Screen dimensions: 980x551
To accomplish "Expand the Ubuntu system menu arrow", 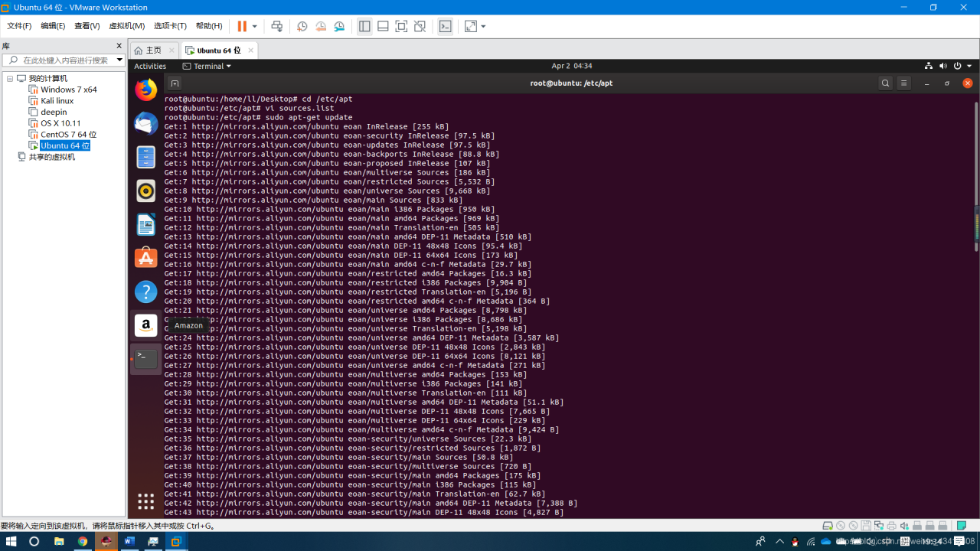I will click(969, 66).
